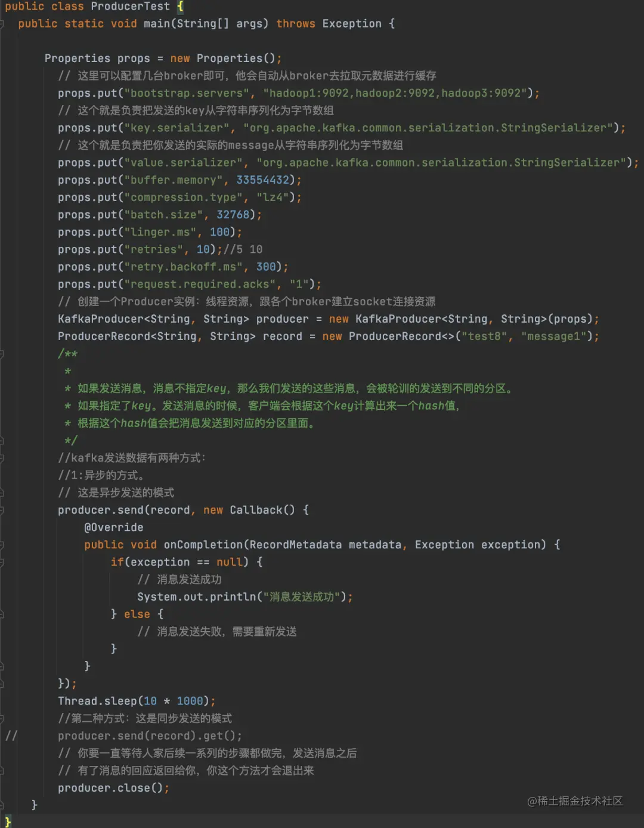Viewport: 644px width, 828px height.
Task: Click the comment "//kafka发送数据有两种方式:"
Action: point(132,458)
